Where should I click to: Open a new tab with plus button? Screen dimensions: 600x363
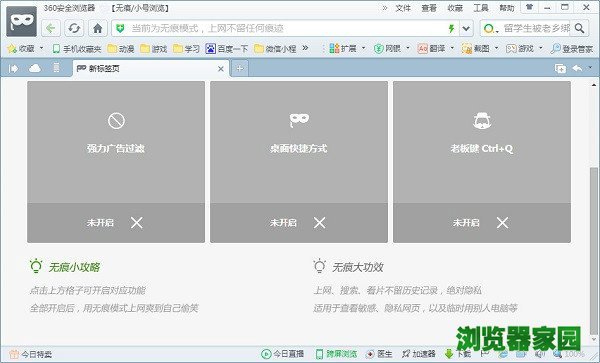click(240, 68)
